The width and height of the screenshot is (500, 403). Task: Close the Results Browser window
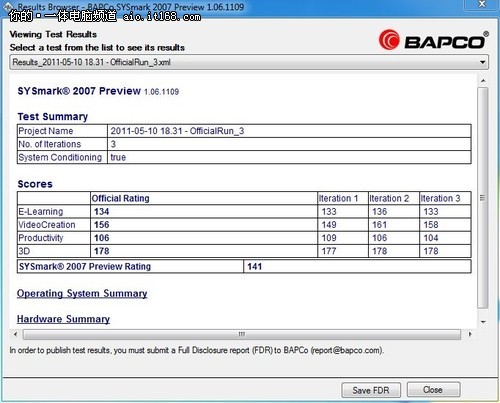(482, 4)
